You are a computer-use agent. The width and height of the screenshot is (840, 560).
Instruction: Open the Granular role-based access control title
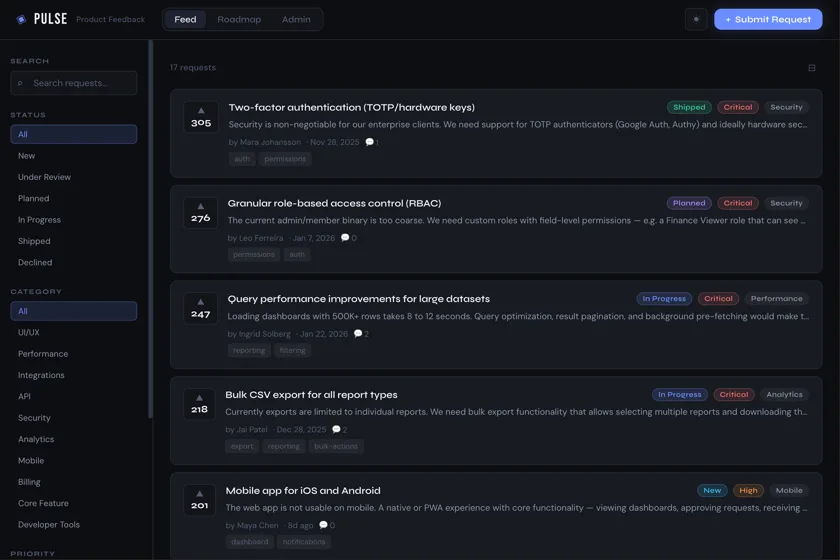pyautogui.click(x=334, y=203)
